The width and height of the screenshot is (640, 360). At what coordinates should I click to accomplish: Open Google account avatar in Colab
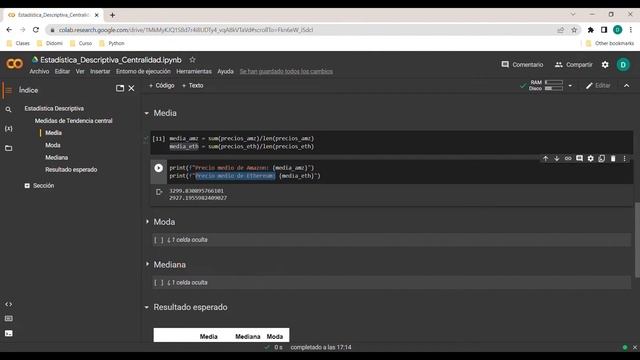[623, 64]
